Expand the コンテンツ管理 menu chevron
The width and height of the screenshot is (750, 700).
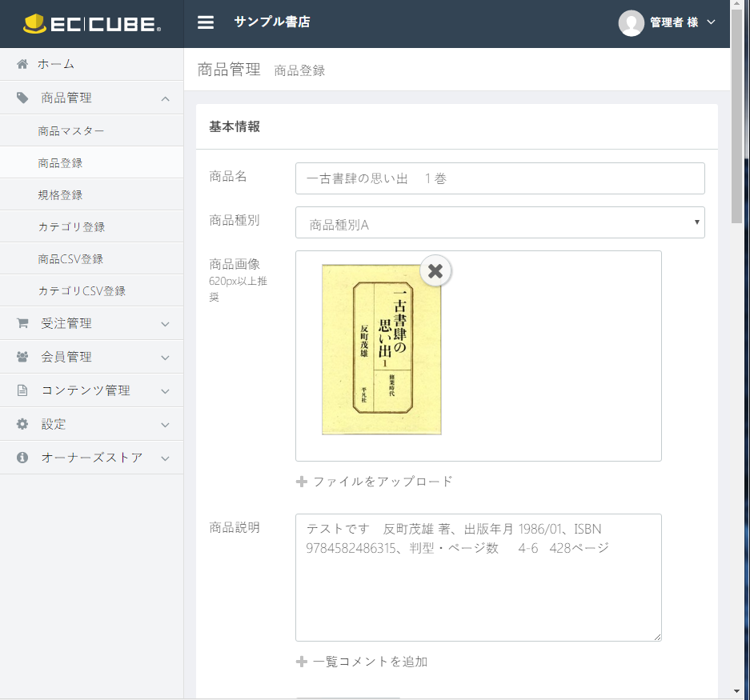tap(166, 391)
